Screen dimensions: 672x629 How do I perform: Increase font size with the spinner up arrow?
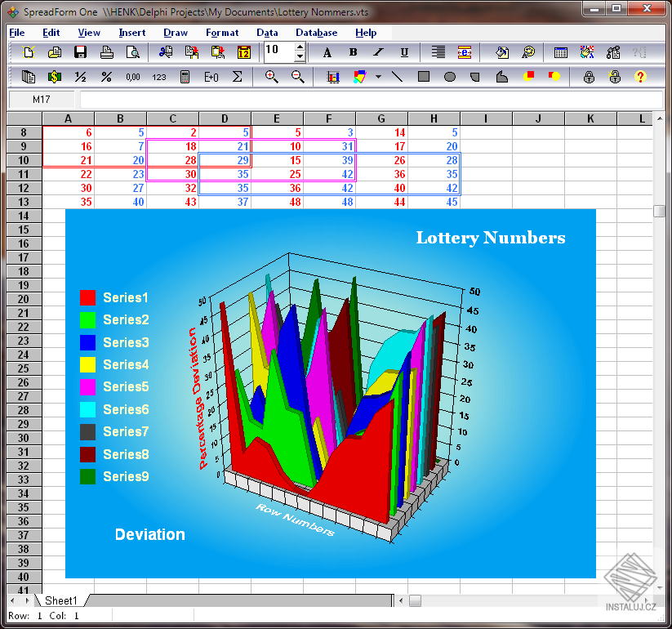[299, 47]
